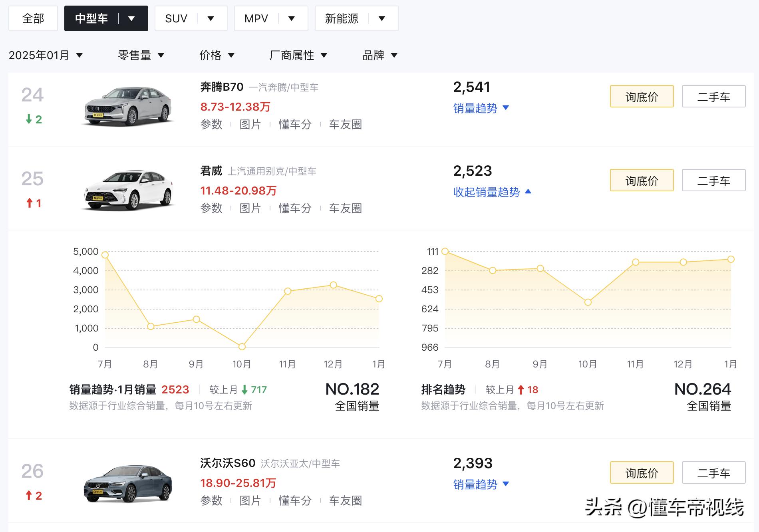Screen dimensions: 759x532
Task: Expand the MPV category dropdown
Action: [x=292, y=18]
